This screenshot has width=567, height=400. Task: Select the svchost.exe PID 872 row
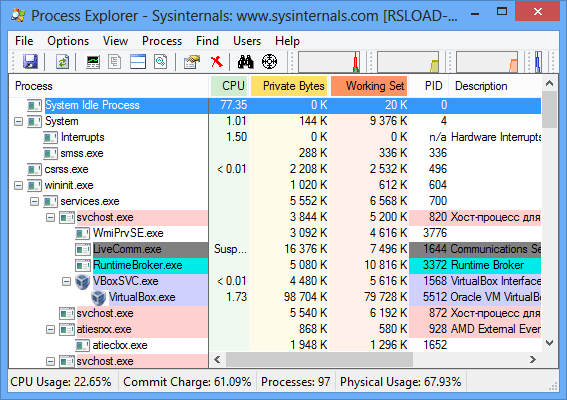coord(275,313)
